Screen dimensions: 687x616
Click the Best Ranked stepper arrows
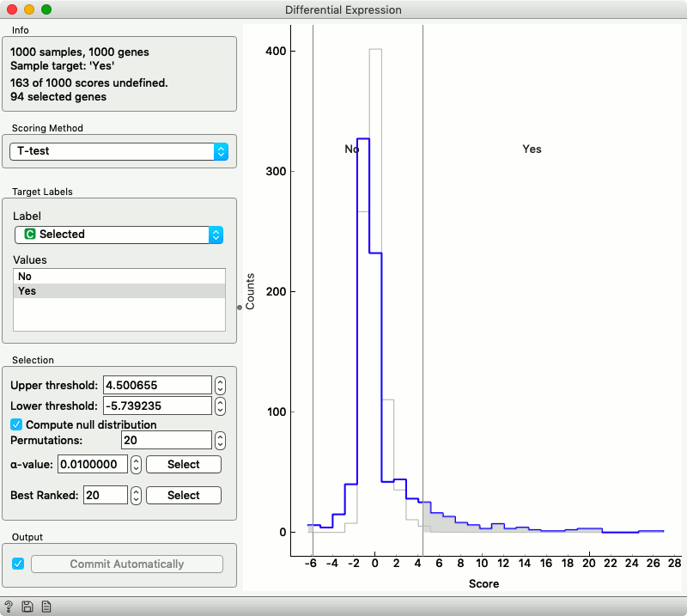(x=137, y=496)
